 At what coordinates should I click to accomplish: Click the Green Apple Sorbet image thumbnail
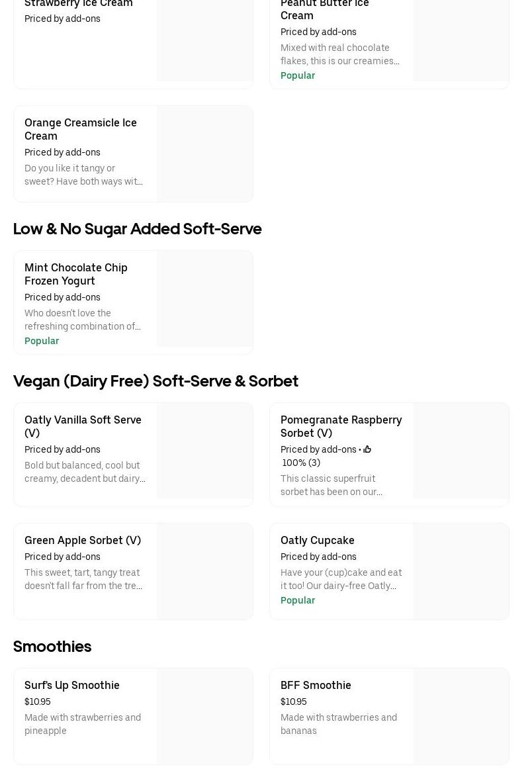205,571
